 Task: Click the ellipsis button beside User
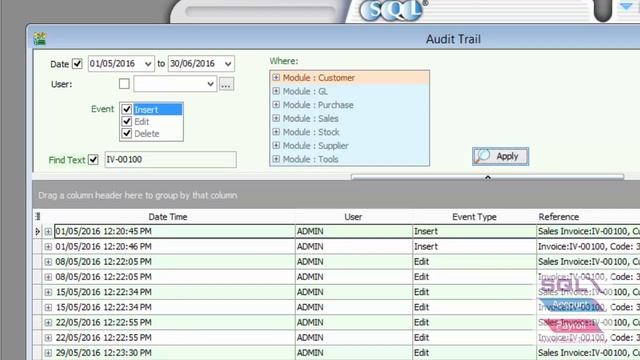click(x=226, y=84)
